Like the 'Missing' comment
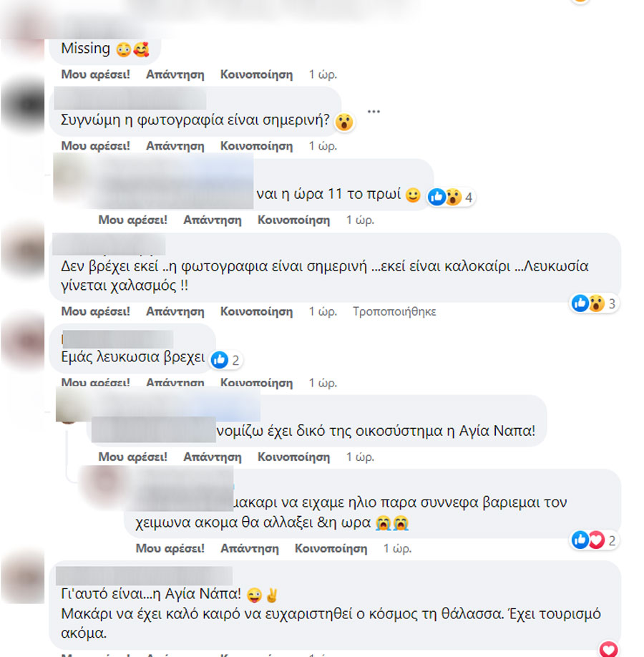Screen dimensions: 644x657 [x=96, y=74]
